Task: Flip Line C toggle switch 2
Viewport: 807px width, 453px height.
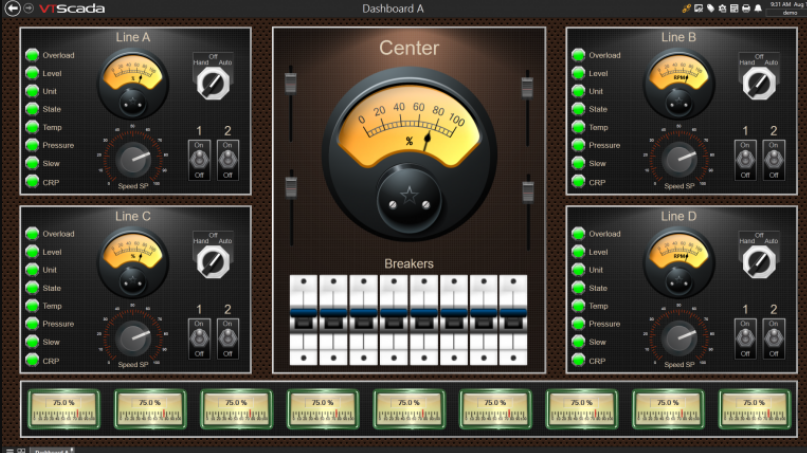Action: [227, 338]
